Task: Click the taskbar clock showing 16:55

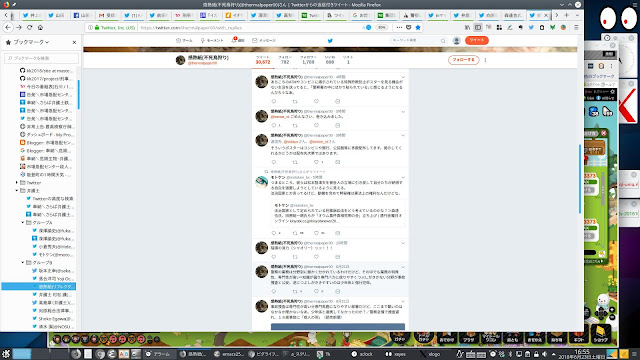Action: click(x=582, y=354)
